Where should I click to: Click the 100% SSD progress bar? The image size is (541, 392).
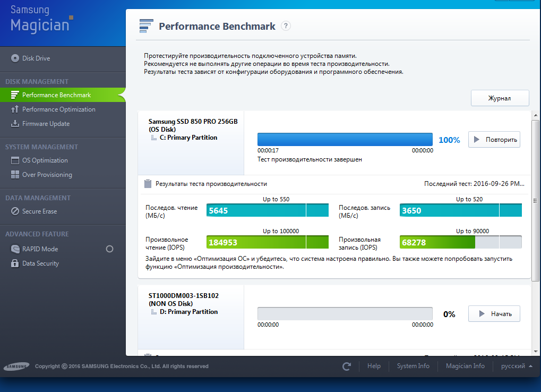(345, 139)
